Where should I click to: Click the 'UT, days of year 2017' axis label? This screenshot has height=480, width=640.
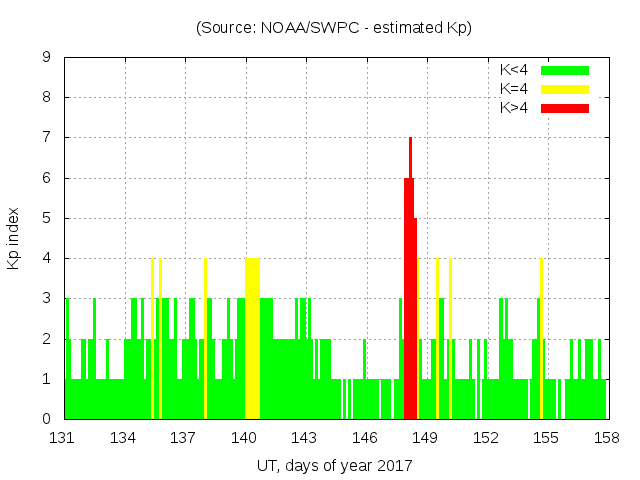[334, 465]
